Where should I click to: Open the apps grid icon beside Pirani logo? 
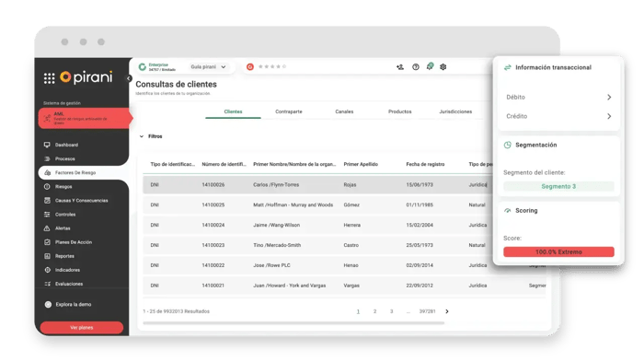click(x=50, y=78)
